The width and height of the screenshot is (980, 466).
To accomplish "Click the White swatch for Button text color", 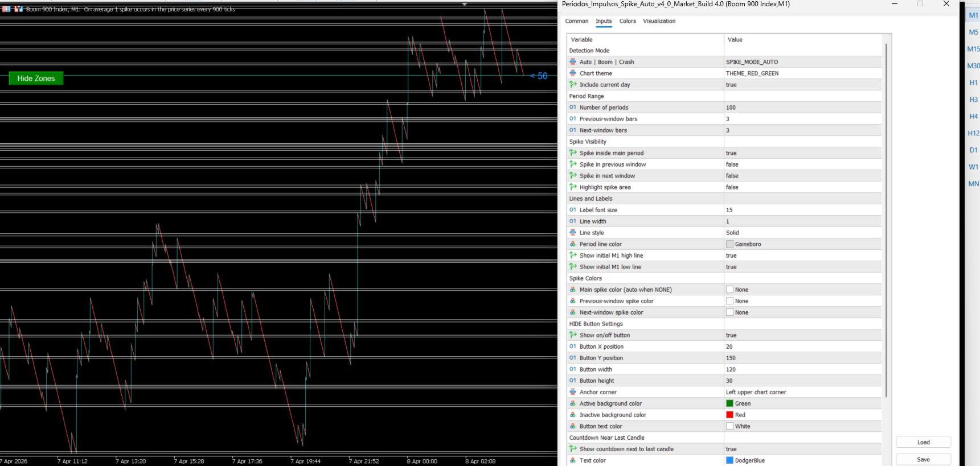I will click(729, 426).
